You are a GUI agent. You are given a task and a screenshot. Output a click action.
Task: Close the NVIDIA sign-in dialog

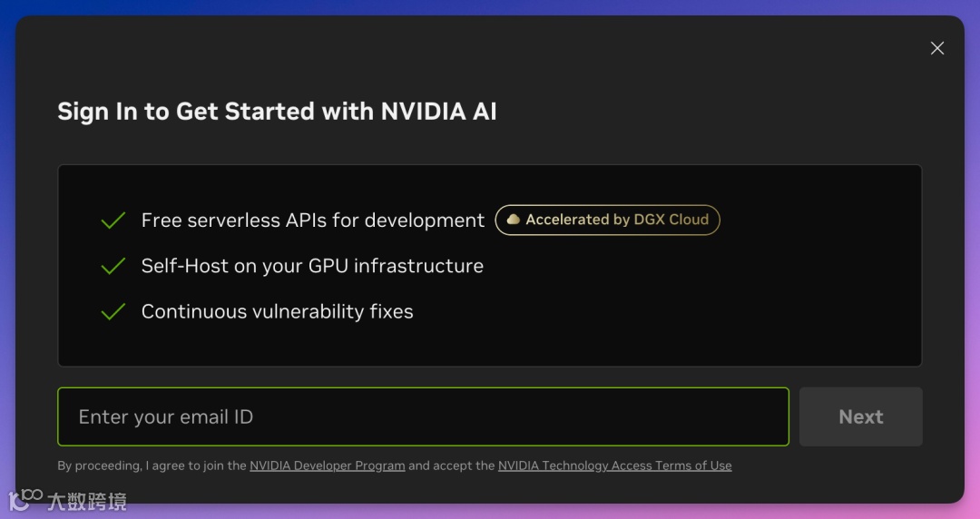[x=937, y=48]
